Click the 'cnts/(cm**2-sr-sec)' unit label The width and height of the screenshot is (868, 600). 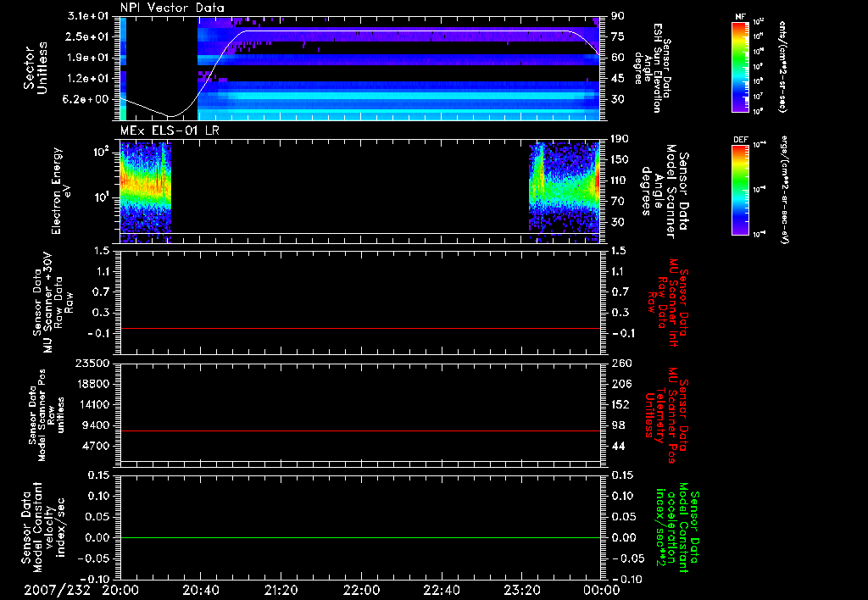(x=782, y=67)
